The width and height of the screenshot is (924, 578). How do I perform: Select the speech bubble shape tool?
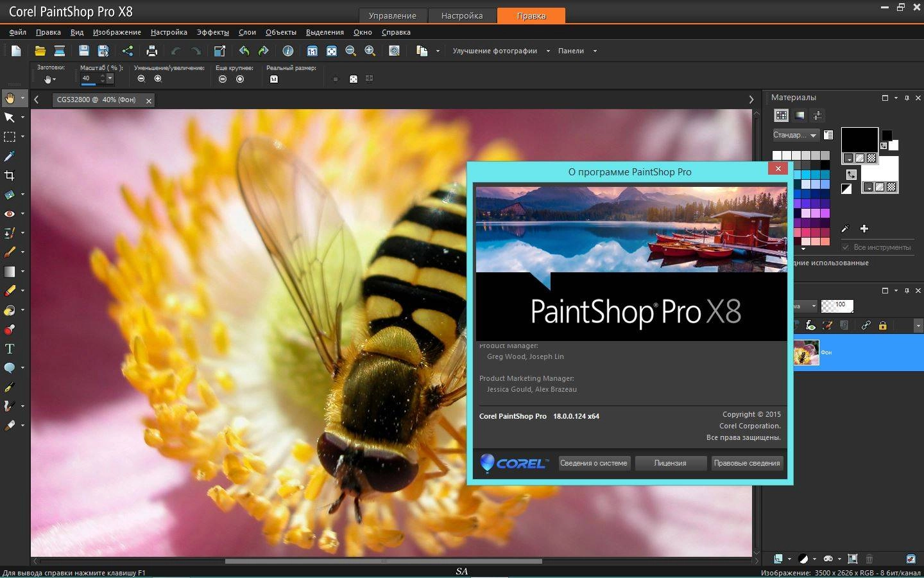10,368
